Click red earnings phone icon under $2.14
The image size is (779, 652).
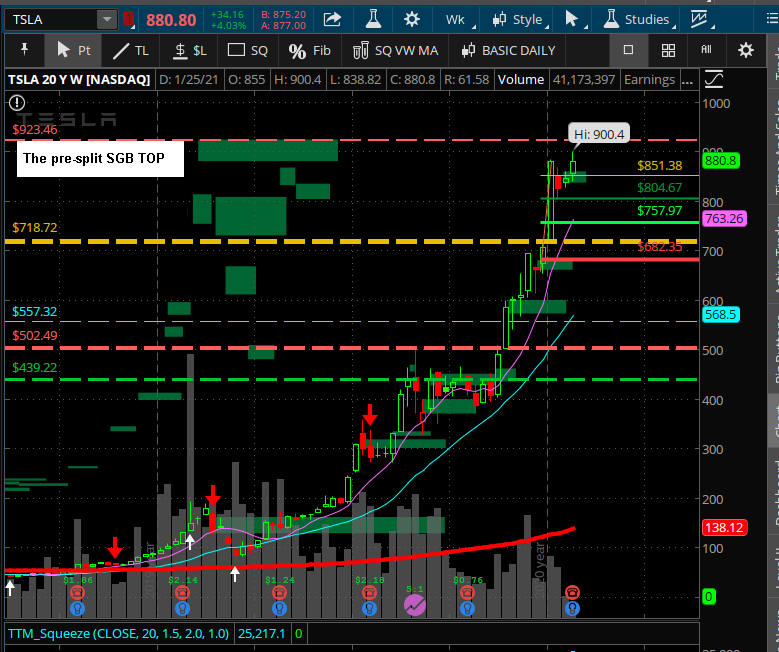pos(182,592)
